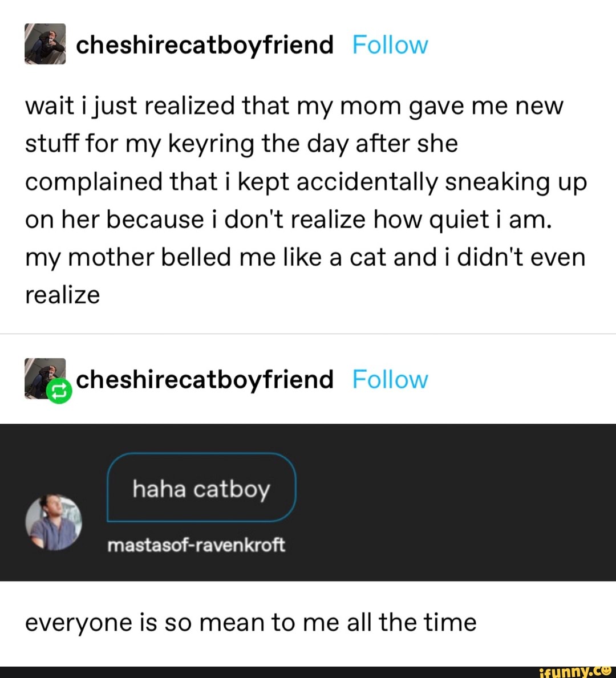Click the "everyone is so mean" caption
616x678 pixels.
tap(250, 622)
